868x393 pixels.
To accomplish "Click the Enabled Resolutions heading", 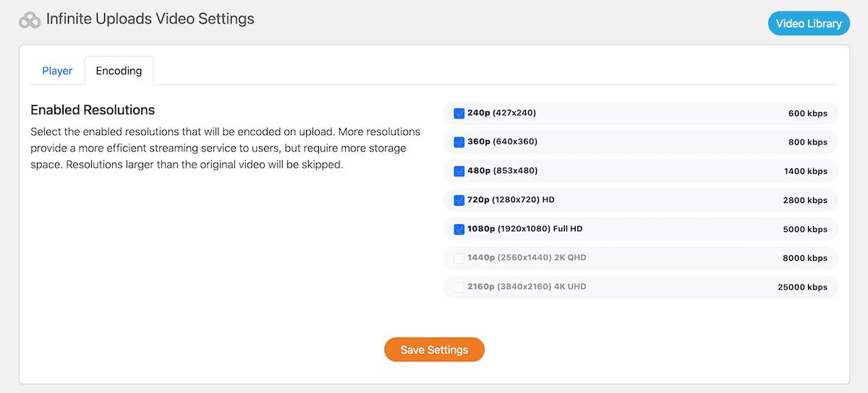I will tap(93, 111).
